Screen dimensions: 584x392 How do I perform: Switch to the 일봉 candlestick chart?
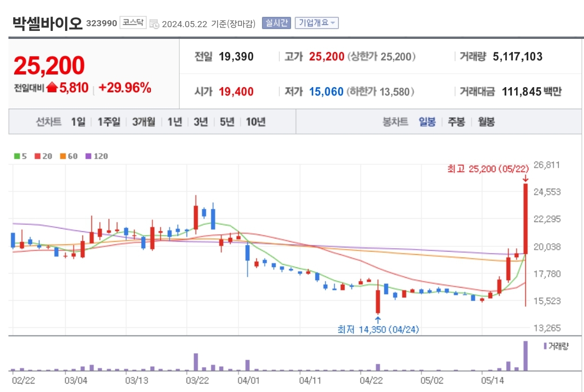click(427, 122)
